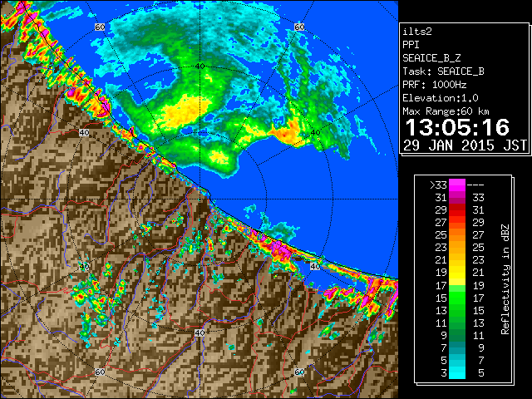
Task: Click the 'Task: SEAICE_B' line
Action: tap(443, 71)
